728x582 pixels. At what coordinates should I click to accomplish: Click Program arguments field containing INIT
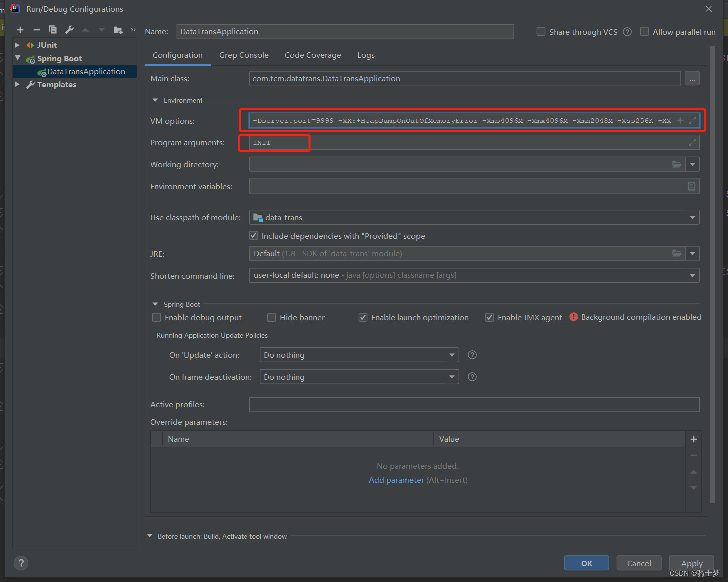(x=474, y=143)
